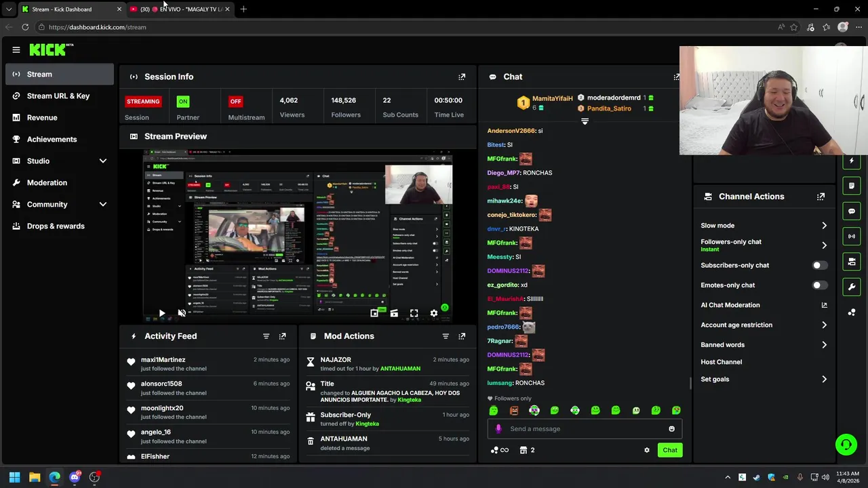Open mini player for stream preview

pos(374,313)
